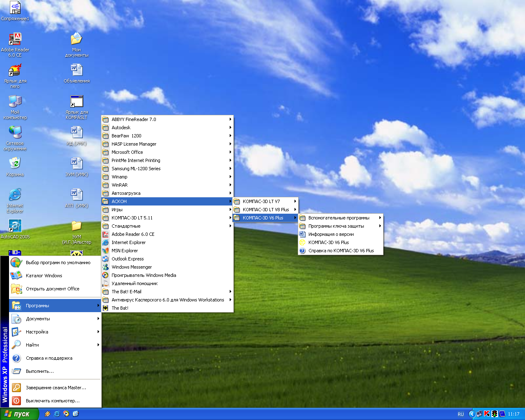
Task: Expand BearPaw 1200 program group
Action: pyautogui.click(x=167, y=136)
